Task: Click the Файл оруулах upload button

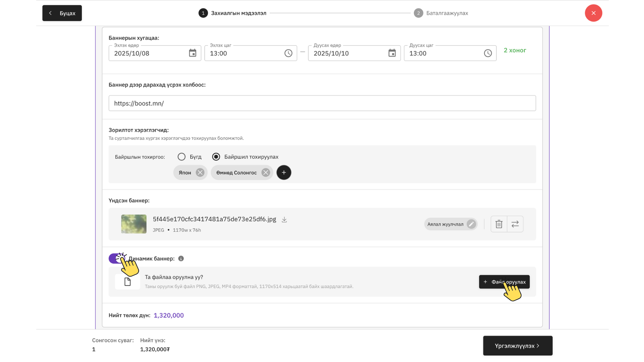Action: coord(504,282)
